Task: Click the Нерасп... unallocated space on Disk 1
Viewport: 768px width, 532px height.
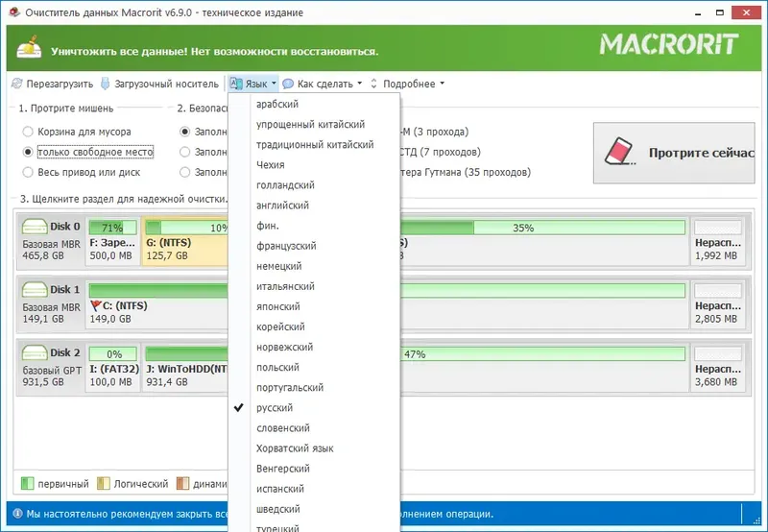Action: (x=717, y=303)
